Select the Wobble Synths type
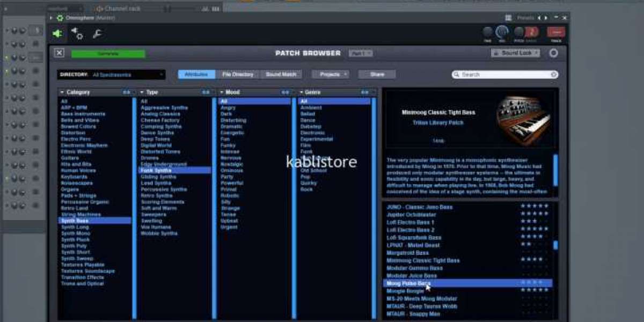This screenshot has height=322, width=644. [x=159, y=233]
